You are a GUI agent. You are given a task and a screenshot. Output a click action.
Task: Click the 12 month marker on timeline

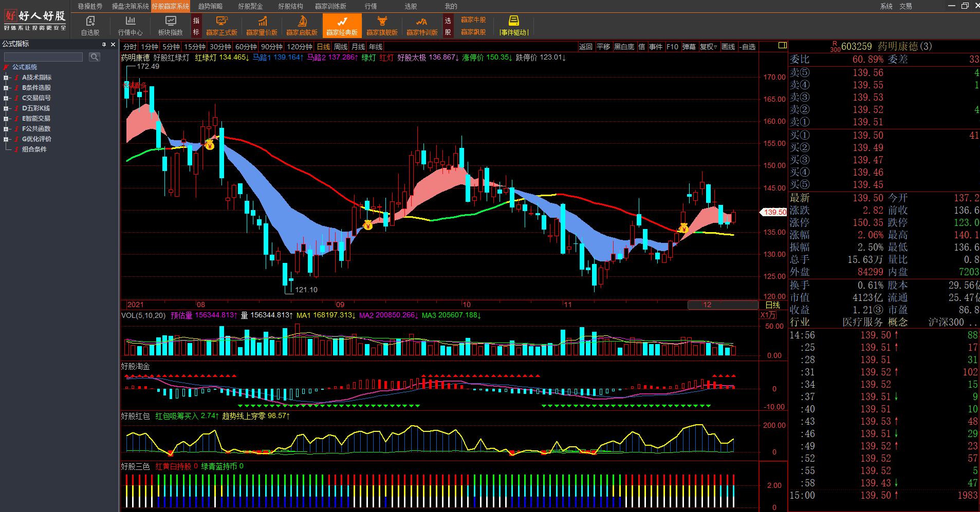click(707, 305)
